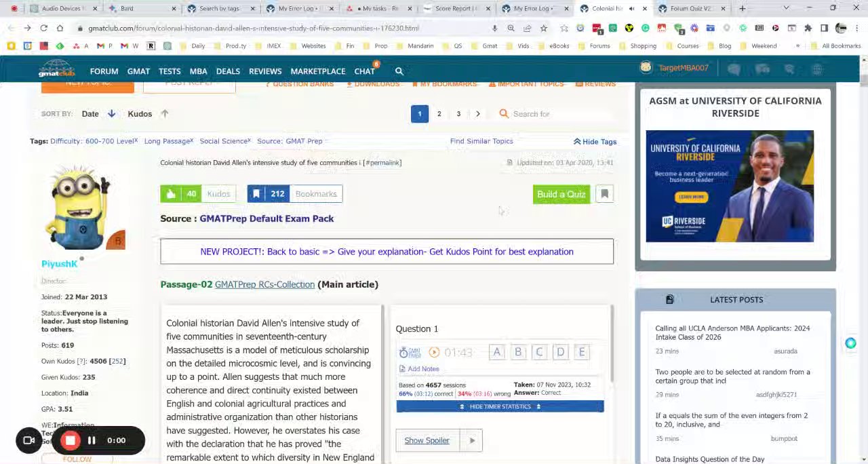The width and height of the screenshot is (868, 464).
Task: Open the MARKETPLACE menu
Action: [x=318, y=71]
